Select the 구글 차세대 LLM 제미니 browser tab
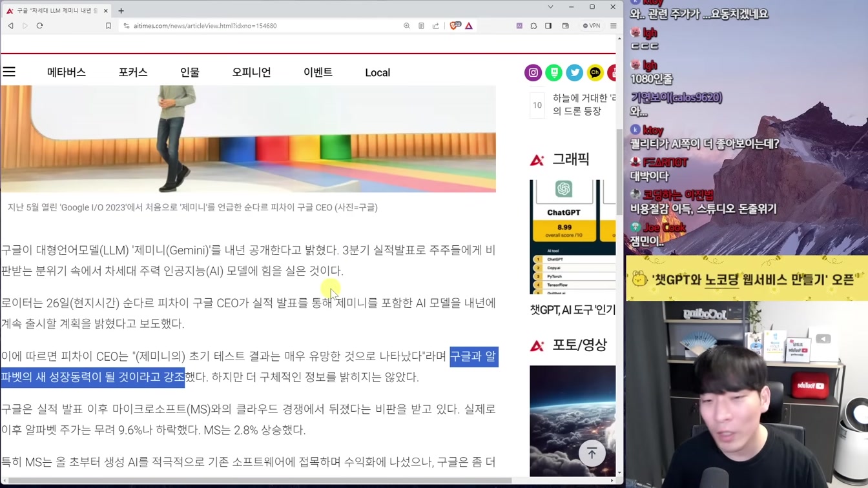The image size is (868, 488). 57,11
